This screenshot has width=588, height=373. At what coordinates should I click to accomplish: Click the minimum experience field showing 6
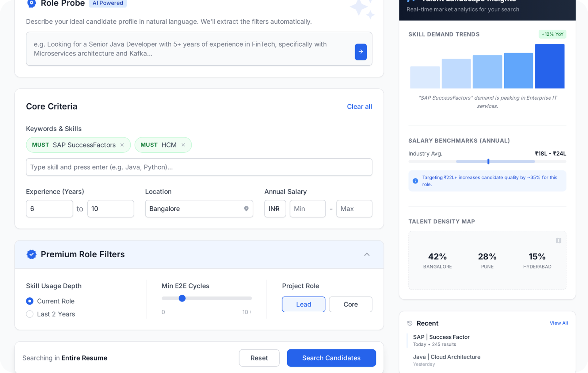(49, 209)
